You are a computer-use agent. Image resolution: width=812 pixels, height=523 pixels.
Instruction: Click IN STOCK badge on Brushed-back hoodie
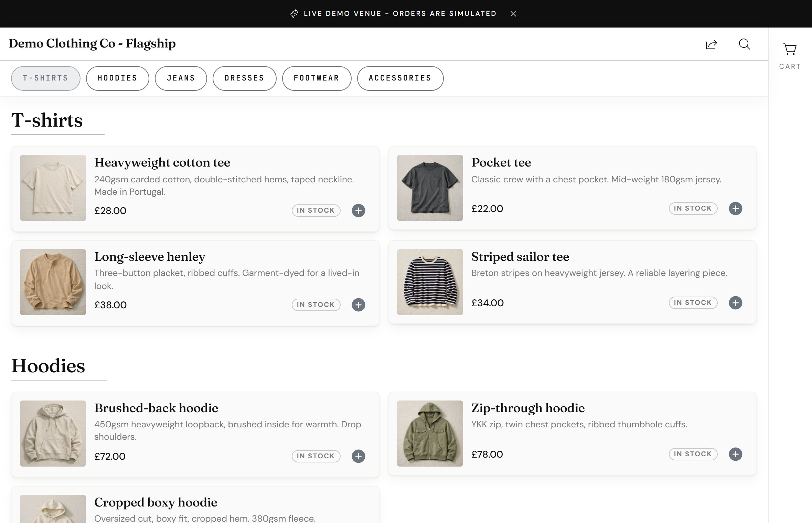coord(316,456)
